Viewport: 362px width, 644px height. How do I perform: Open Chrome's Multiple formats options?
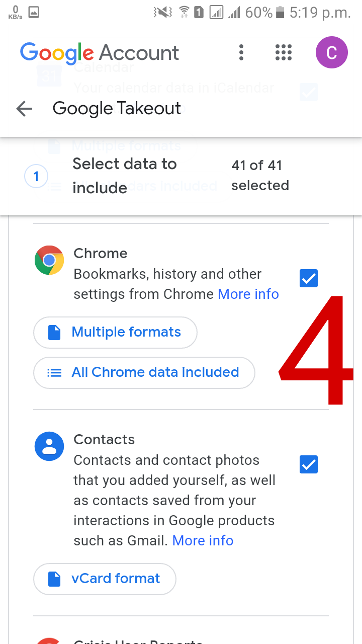pyautogui.click(x=115, y=332)
